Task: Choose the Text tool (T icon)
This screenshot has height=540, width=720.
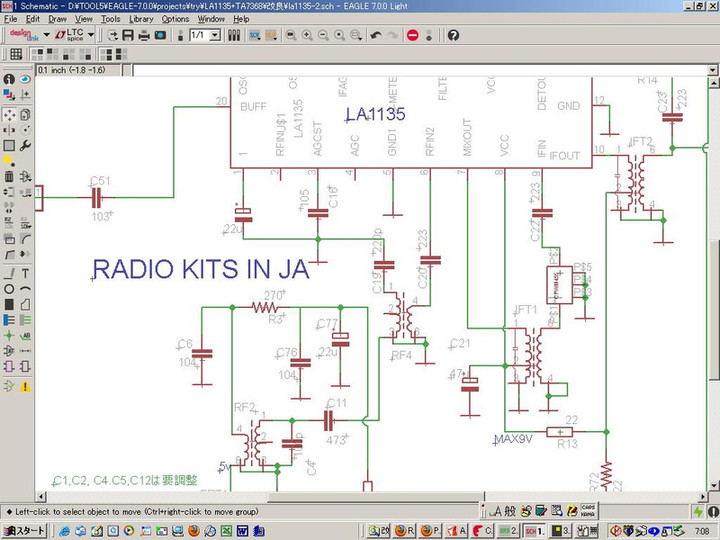Action: click(x=24, y=273)
